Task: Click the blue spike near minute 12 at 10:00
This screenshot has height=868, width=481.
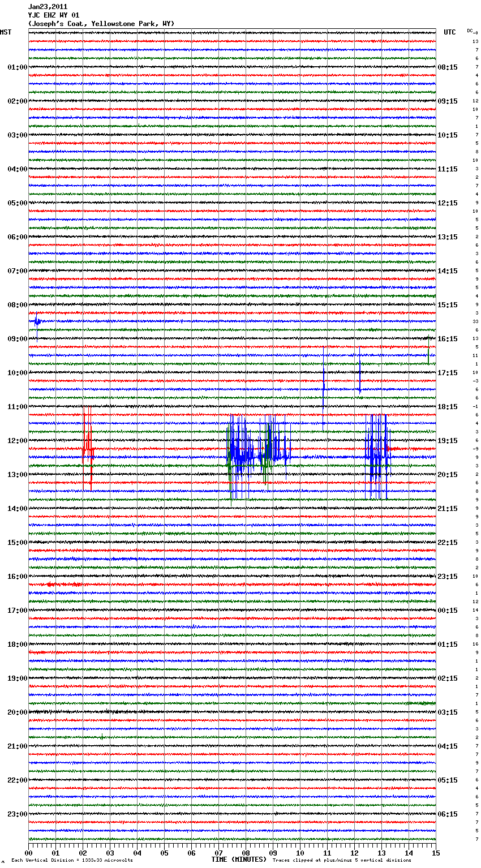Action: (x=360, y=372)
